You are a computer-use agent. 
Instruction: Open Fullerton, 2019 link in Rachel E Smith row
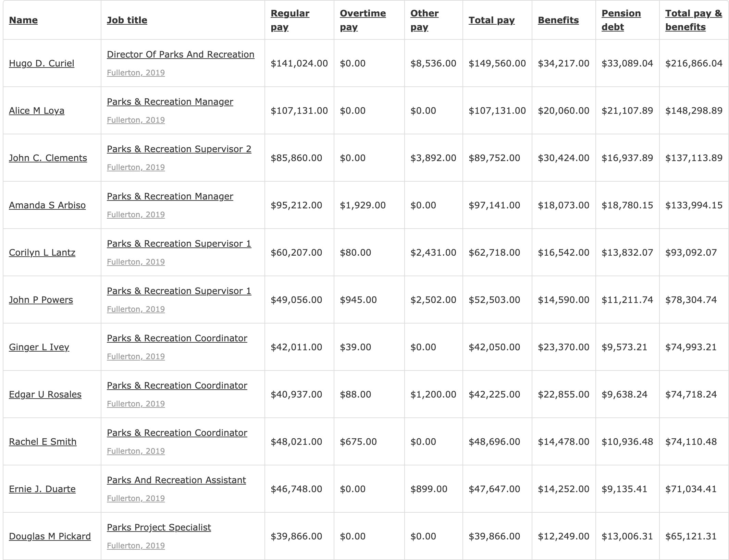click(136, 451)
